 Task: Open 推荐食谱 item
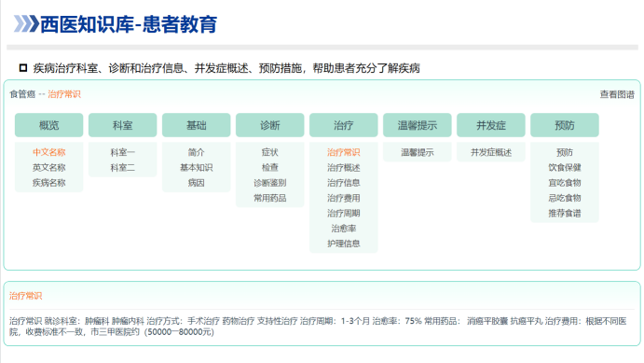565,213
